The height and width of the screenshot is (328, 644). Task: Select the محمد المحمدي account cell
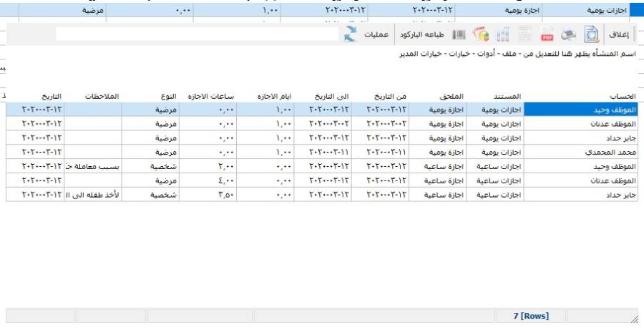pos(581,153)
